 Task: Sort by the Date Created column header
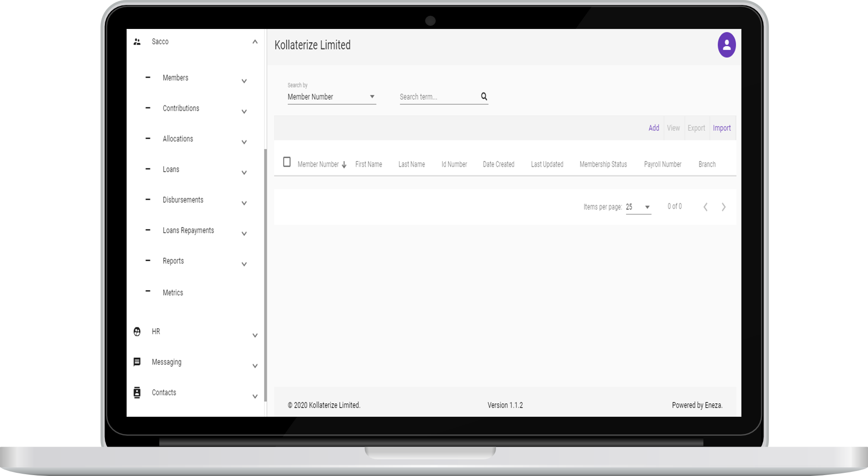point(499,165)
